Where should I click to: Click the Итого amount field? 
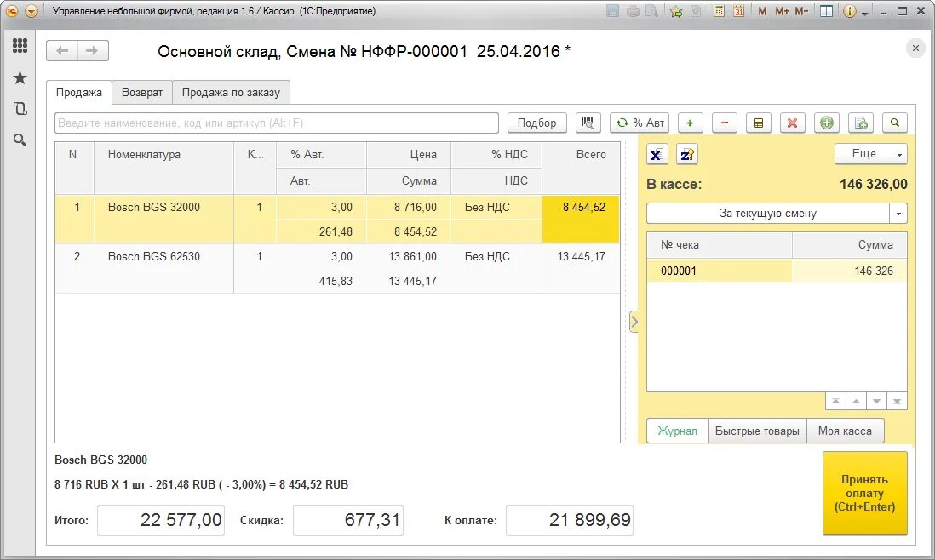161,520
